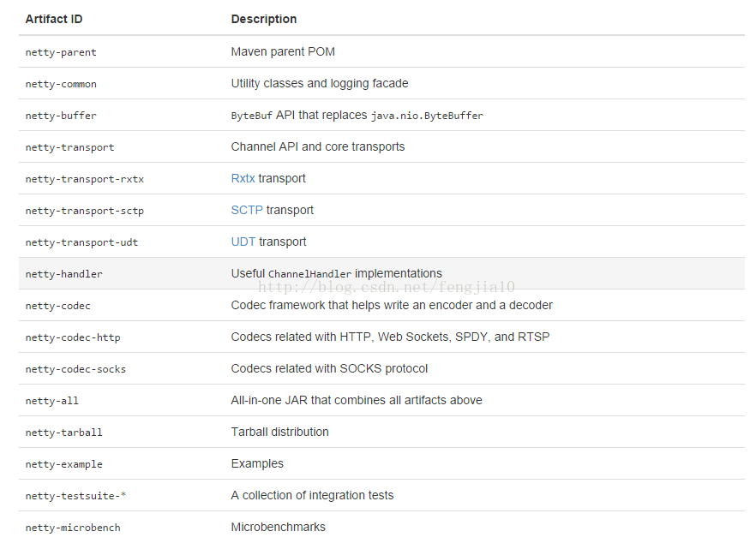Viewport: 756px width, 555px height.
Task: Click the java.nio.ByteBuffer code text
Action: point(427,116)
